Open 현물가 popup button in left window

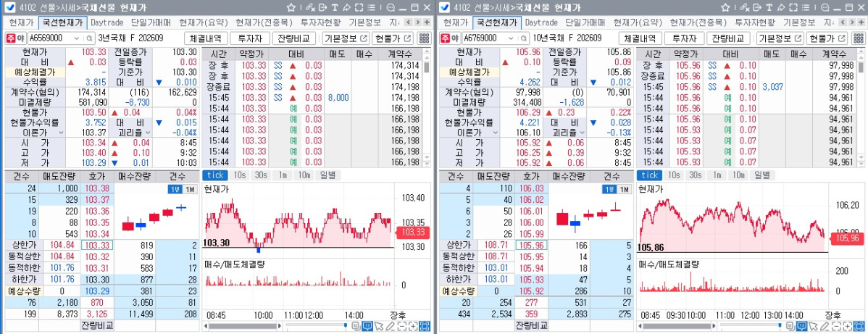click(393, 38)
